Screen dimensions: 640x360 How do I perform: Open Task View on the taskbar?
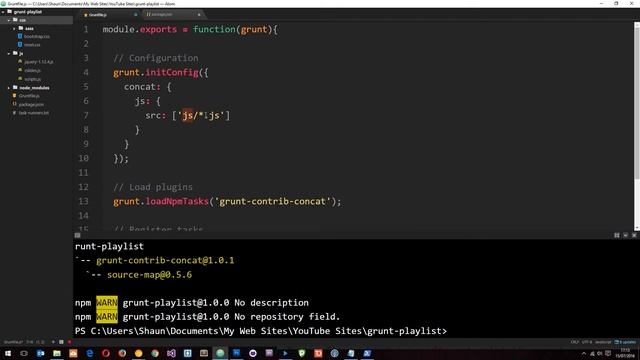point(24,353)
